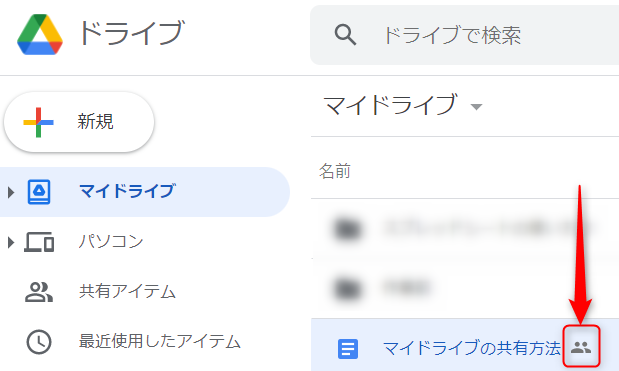Click the ドライブ title text

(131, 33)
